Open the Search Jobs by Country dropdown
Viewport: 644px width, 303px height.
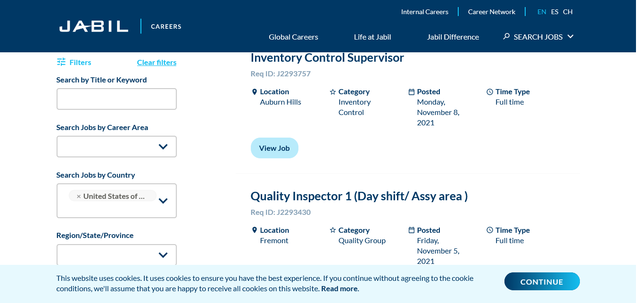point(163,201)
